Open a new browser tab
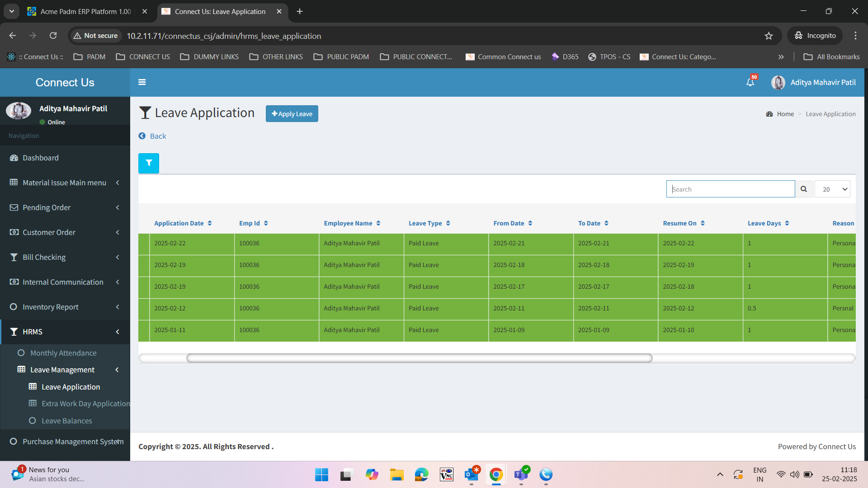The width and height of the screenshot is (868, 488). pos(300,12)
